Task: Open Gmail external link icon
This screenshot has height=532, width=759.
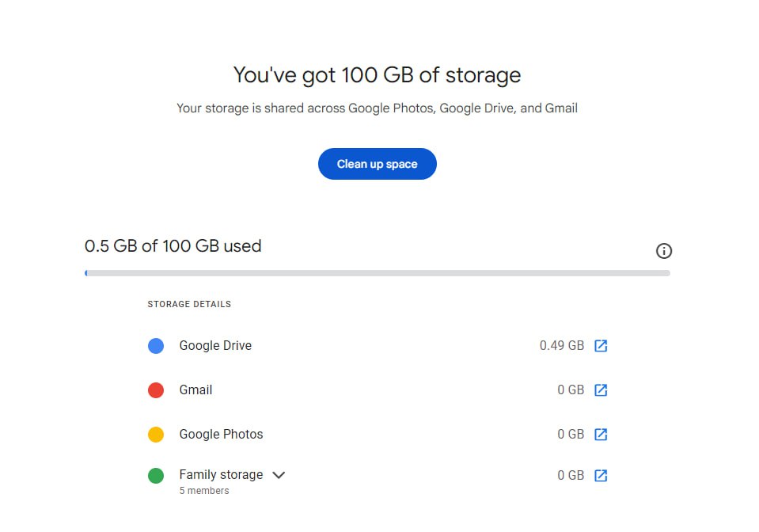Action: [601, 390]
